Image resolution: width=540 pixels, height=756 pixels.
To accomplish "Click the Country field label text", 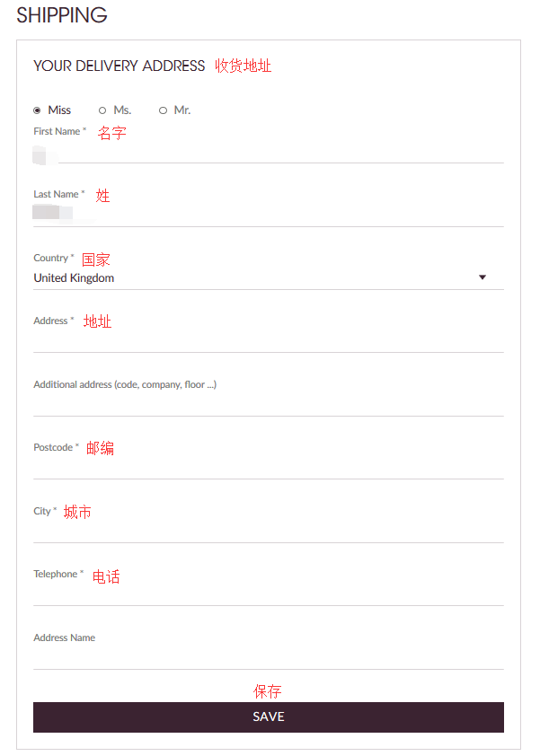I will 53,259.
